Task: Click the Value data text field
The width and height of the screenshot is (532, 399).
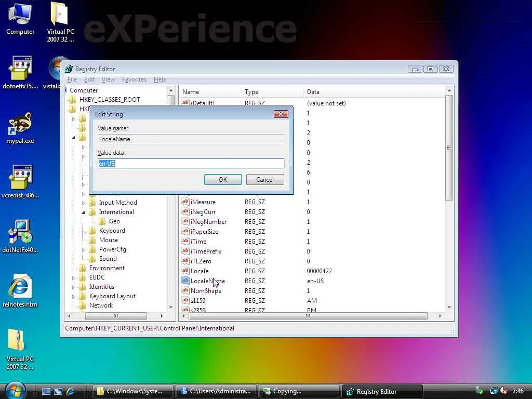Action: point(191,164)
